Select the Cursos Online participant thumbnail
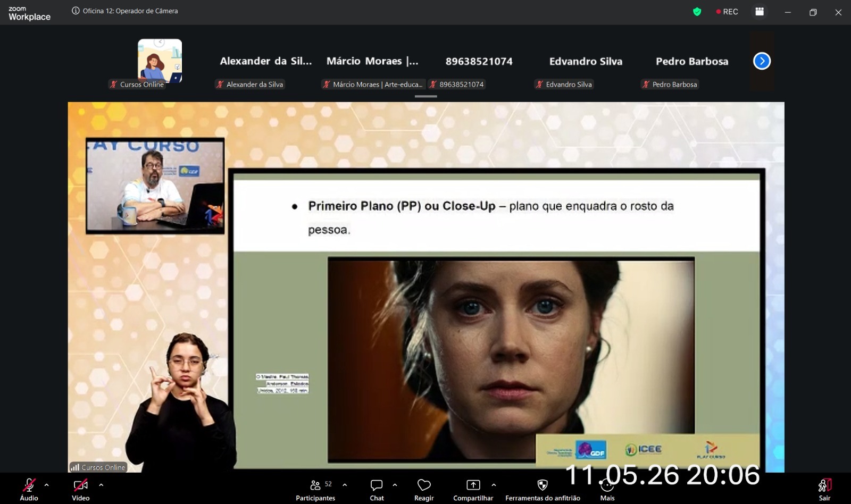Screen dimensions: 851x504 (160, 61)
